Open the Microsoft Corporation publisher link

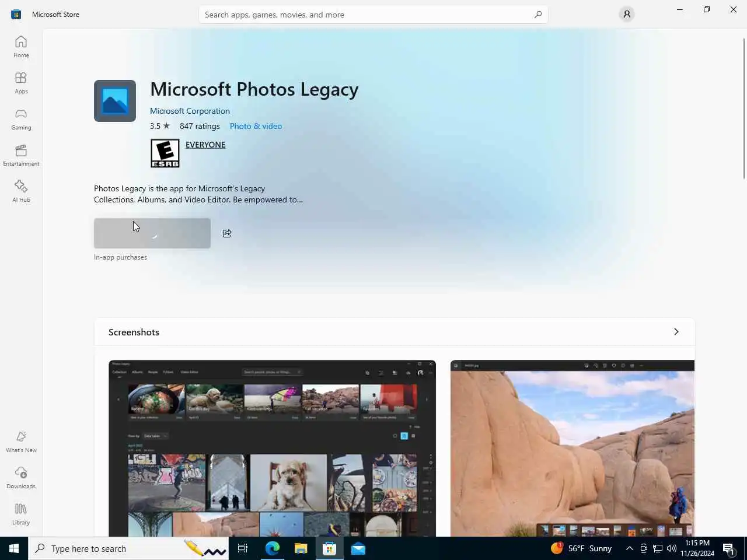click(x=190, y=111)
